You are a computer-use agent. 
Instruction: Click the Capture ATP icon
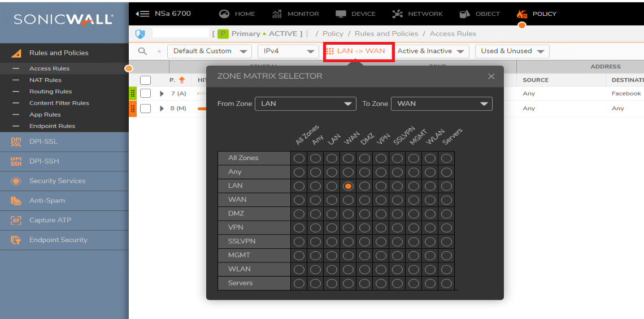(16, 221)
